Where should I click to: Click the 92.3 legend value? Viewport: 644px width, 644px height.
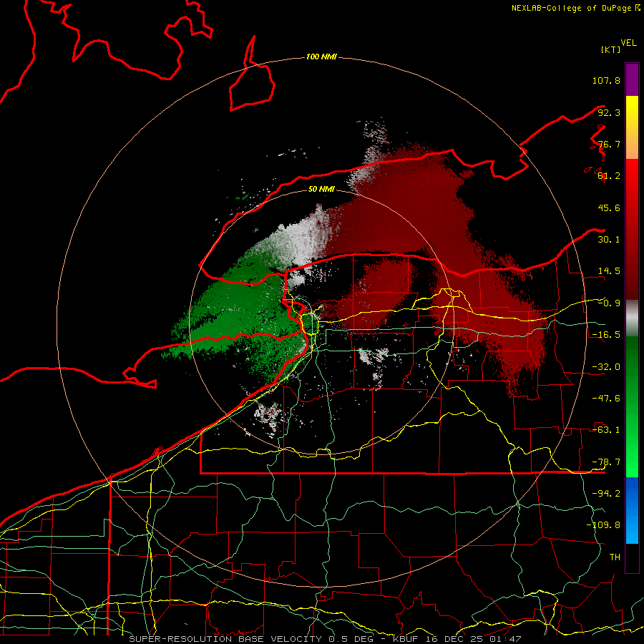tap(609, 112)
